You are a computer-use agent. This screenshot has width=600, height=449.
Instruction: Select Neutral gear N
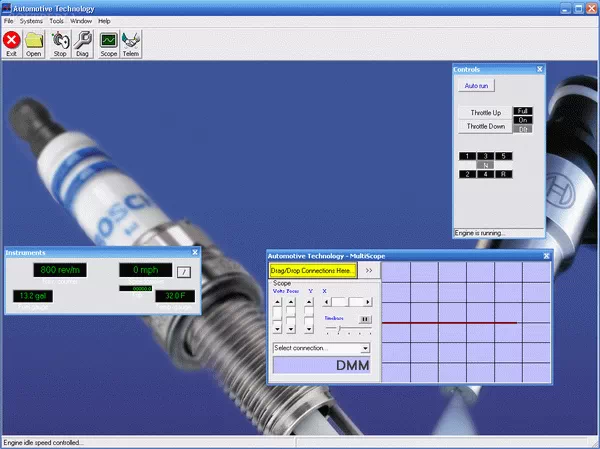(486, 165)
